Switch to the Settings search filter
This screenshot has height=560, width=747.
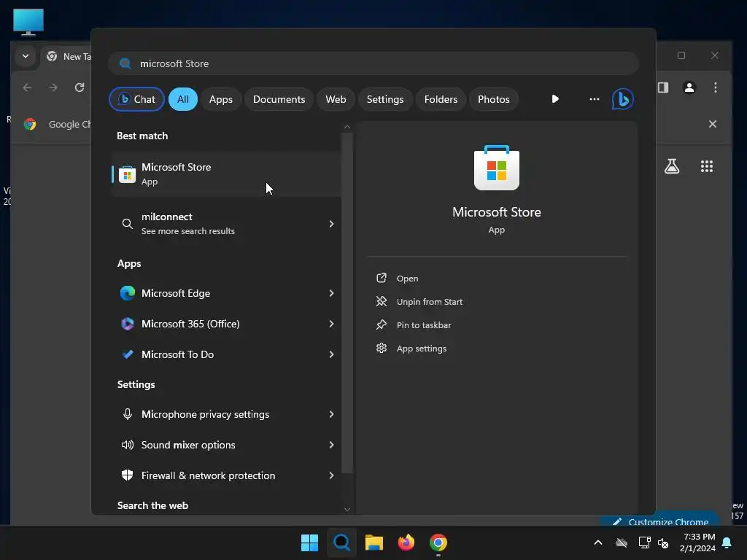click(x=385, y=99)
